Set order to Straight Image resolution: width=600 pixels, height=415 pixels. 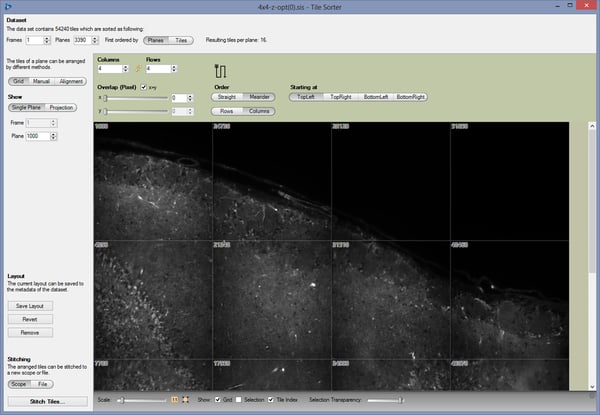227,97
